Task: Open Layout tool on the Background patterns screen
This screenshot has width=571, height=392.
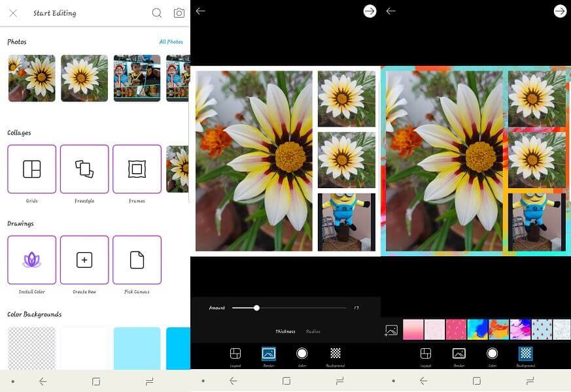Action: pos(426,356)
